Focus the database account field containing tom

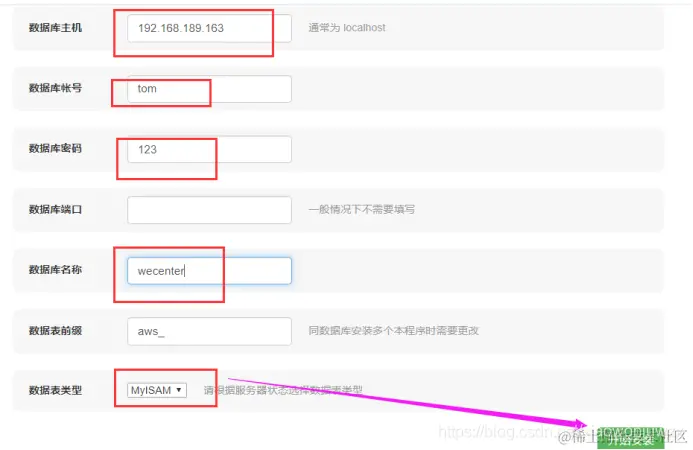[x=209, y=89]
